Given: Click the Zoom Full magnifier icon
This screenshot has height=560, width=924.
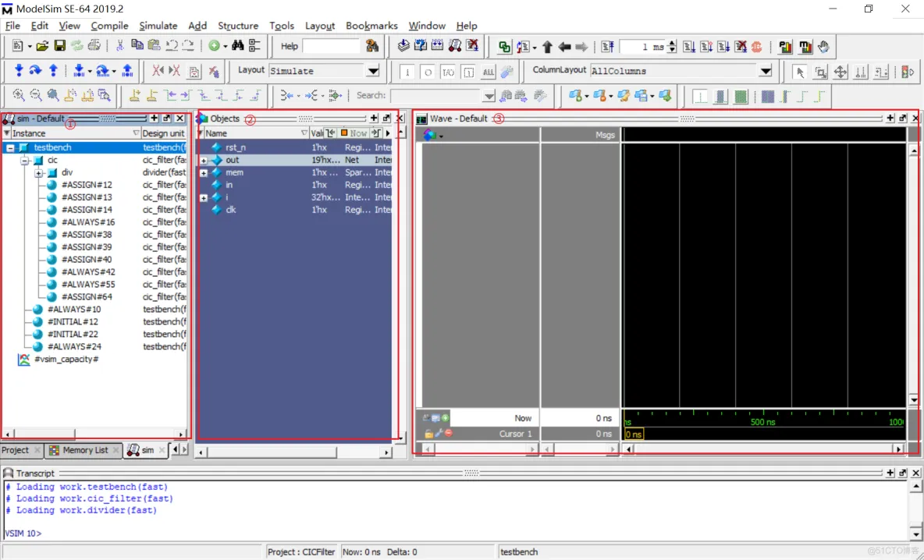Looking at the screenshot, I should (x=53, y=95).
